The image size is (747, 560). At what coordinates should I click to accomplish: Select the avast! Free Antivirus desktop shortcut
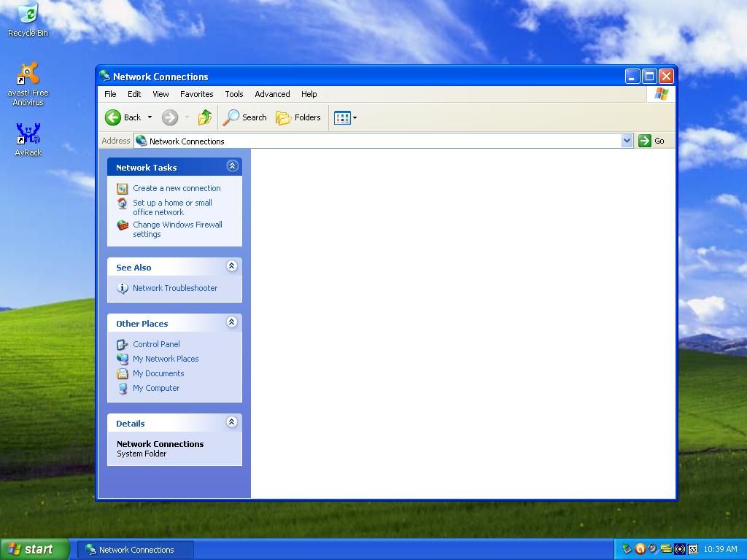click(x=28, y=85)
